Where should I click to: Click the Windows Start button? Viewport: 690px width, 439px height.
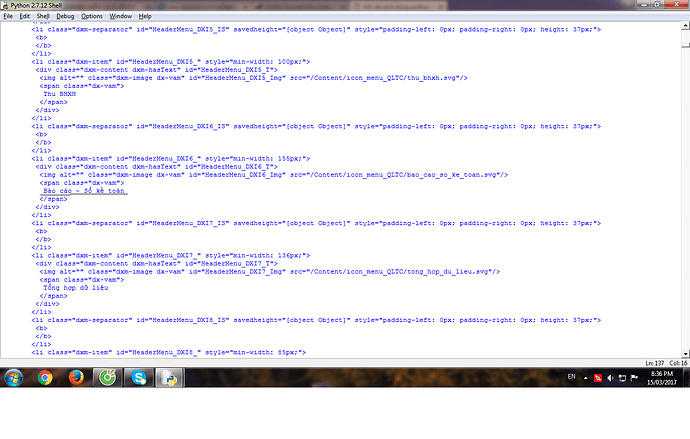15,379
